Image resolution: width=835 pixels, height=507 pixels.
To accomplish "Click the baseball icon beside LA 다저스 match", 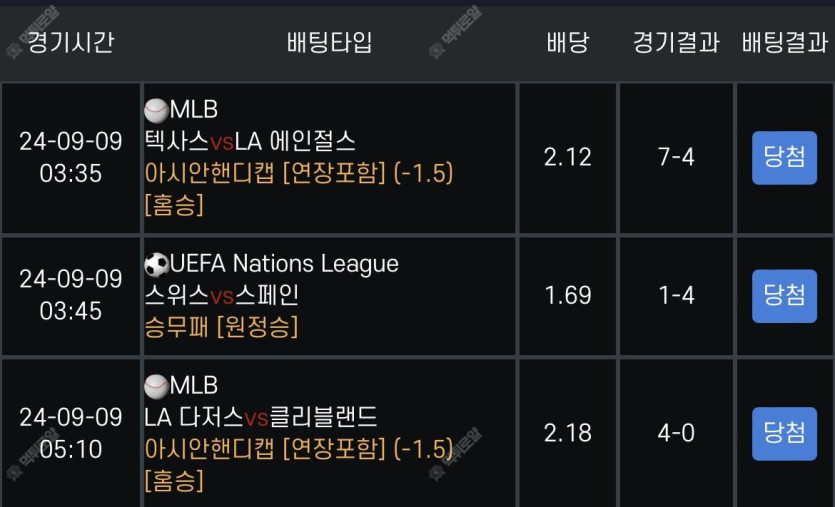I will click(x=157, y=386).
